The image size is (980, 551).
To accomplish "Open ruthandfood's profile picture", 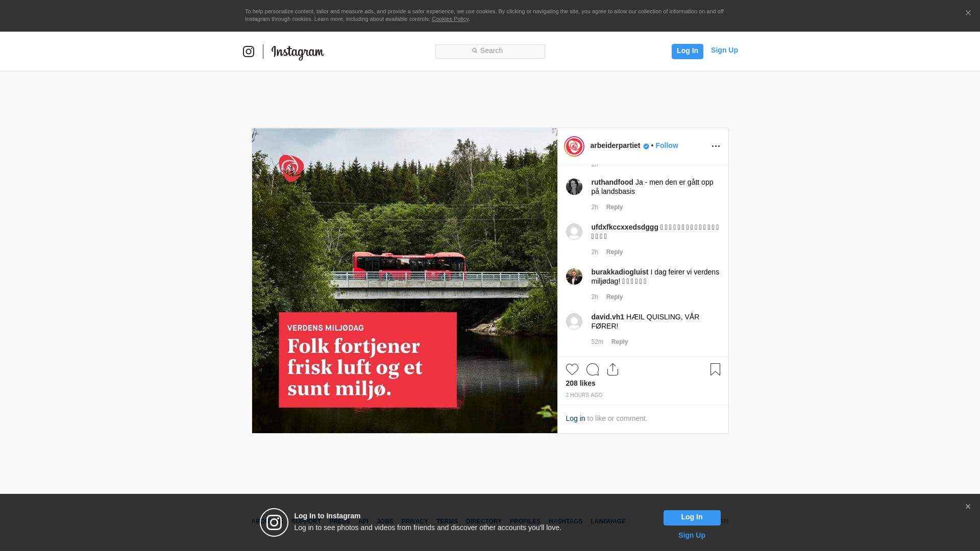I will point(574,187).
